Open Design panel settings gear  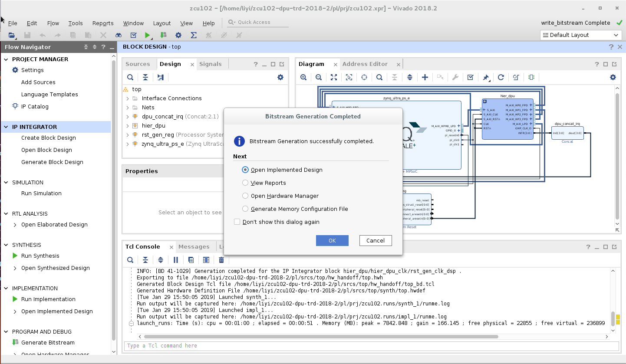tap(280, 77)
